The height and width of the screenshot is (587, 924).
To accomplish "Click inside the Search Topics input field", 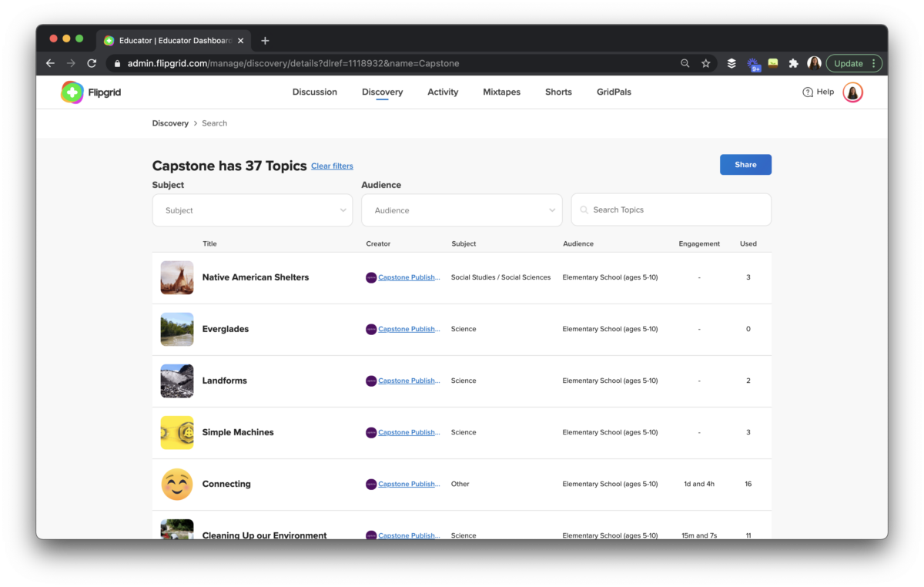I will (671, 210).
